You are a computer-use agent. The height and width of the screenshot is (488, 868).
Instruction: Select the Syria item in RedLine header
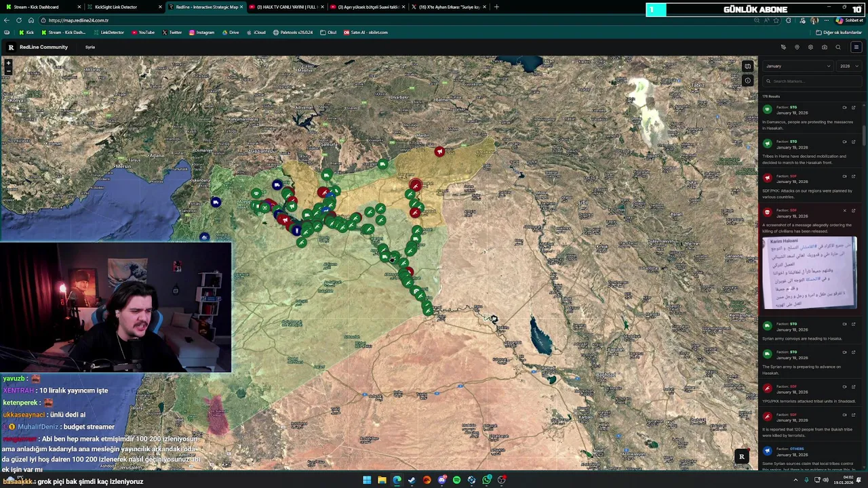pos(90,47)
